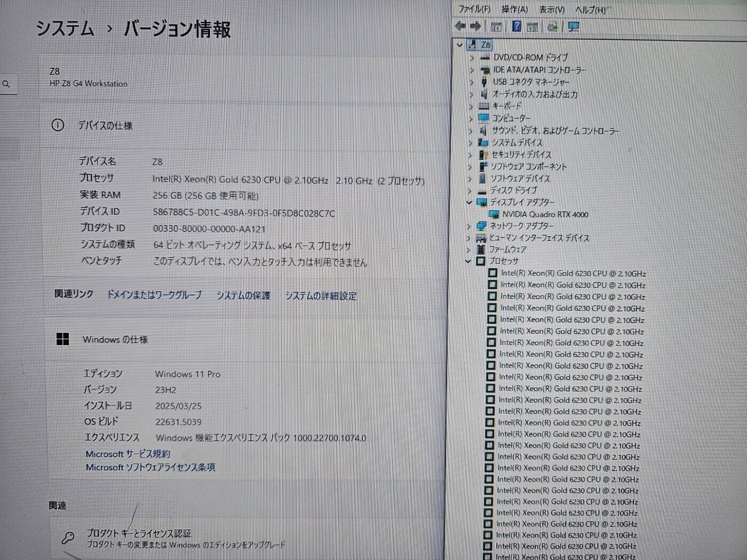
Task: Click the icon beside ヒューマン インターフェイス デバイス
Action: coord(481,238)
